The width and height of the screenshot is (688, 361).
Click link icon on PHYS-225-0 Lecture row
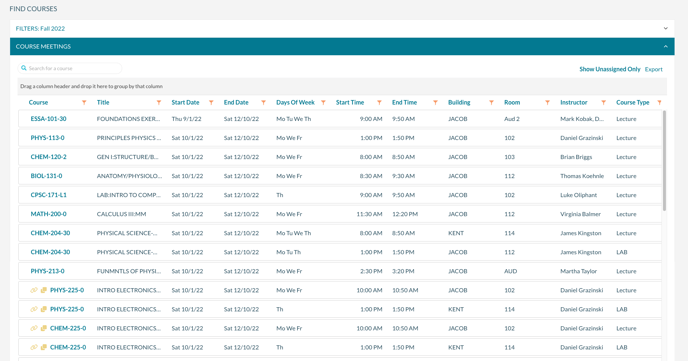pyautogui.click(x=34, y=290)
